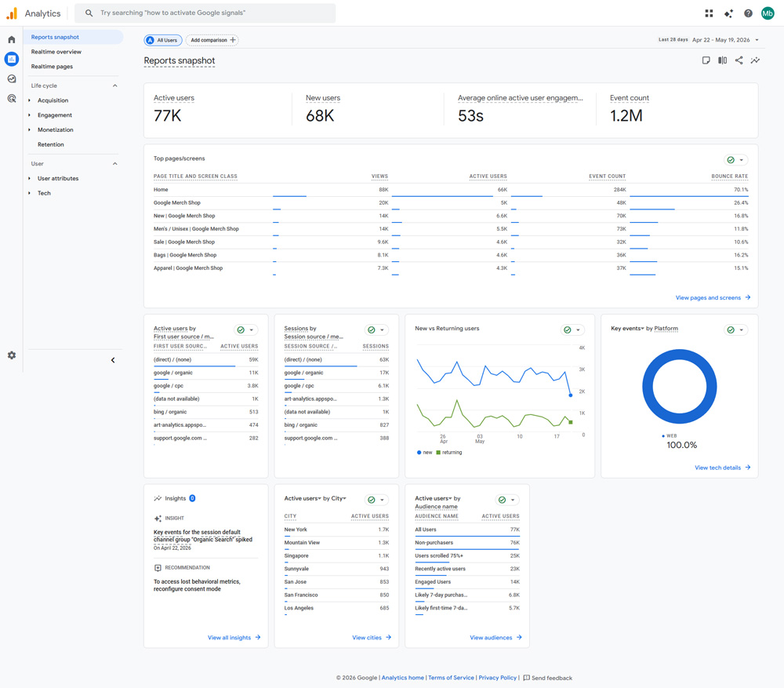Open the reconfigure consent mode recommendation
The width and height of the screenshot is (784, 688).
pyautogui.click(x=197, y=585)
